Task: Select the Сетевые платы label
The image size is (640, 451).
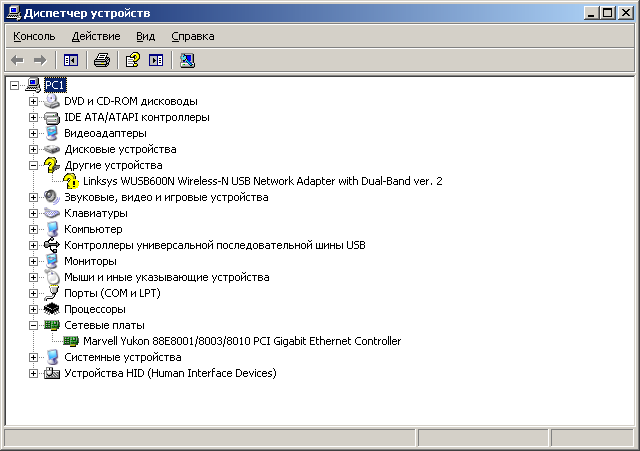Action: (x=104, y=325)
